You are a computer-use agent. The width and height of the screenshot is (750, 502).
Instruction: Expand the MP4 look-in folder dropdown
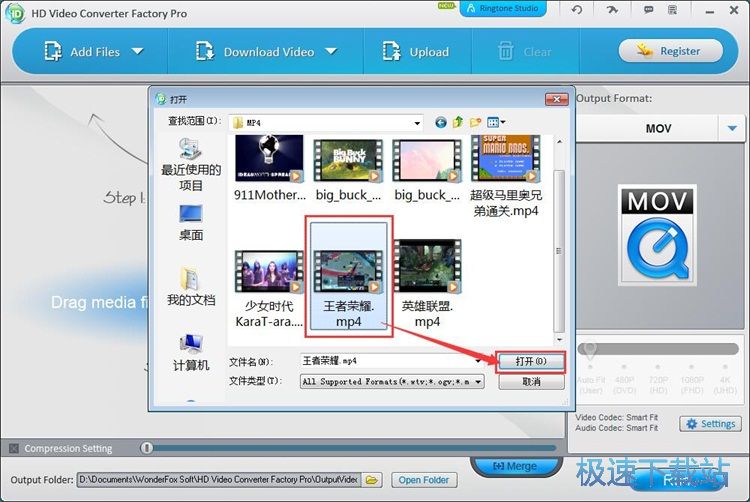[416, 123]
